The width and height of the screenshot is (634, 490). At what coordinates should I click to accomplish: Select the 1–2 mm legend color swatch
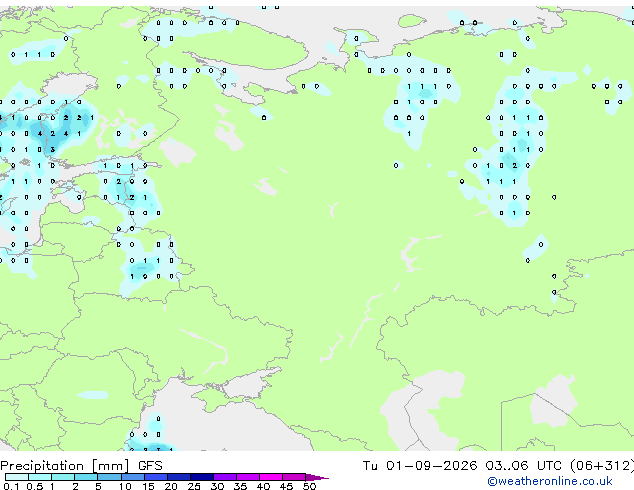coord(63,477)
